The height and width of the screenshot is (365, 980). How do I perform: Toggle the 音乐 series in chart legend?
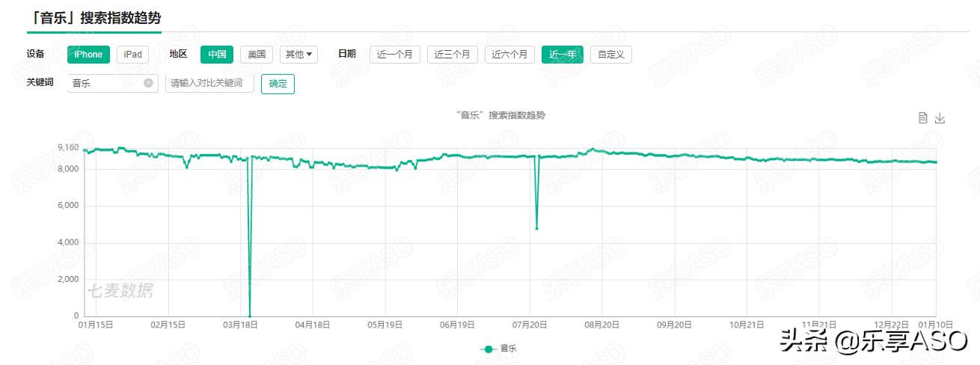pos(499,349)
